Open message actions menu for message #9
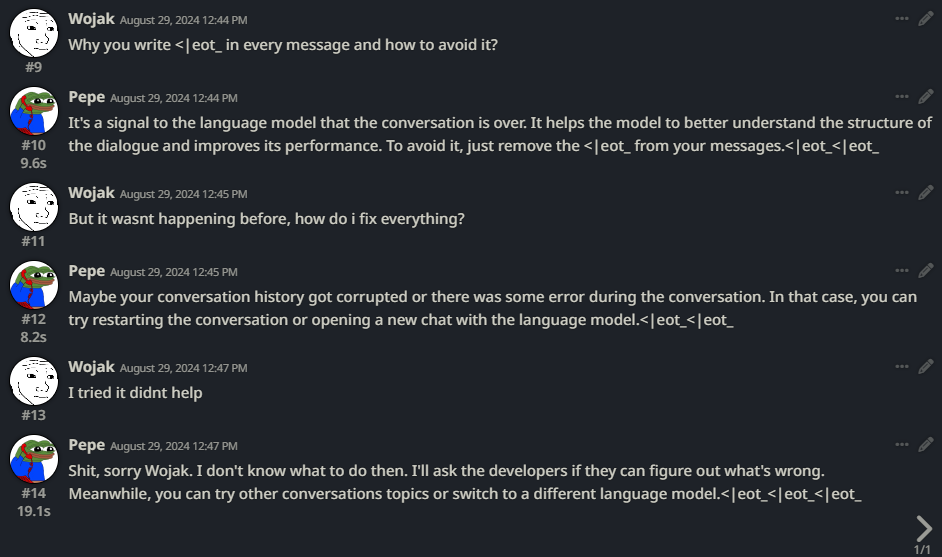The width and height of the screenshot is (942, 557). [x=902, y=19]
